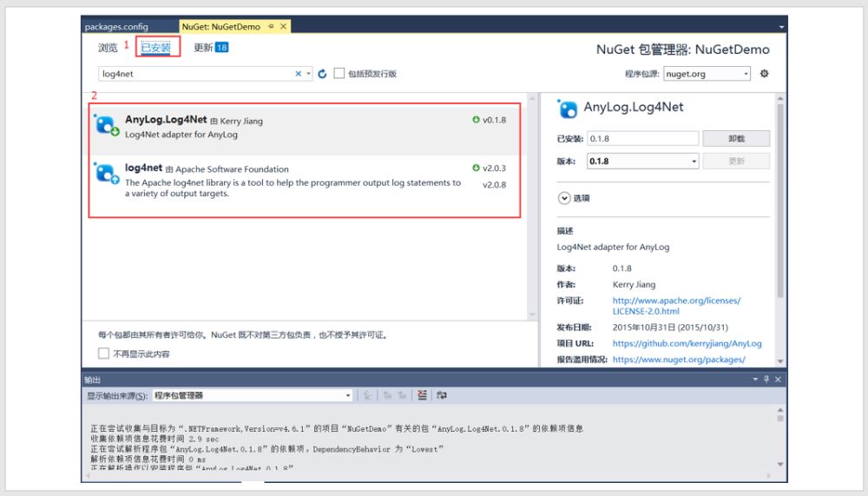Select AnyLog.Log4Net package row
Image resolution: width=868 pixels, height=496 pixels.
pos(306,130)
